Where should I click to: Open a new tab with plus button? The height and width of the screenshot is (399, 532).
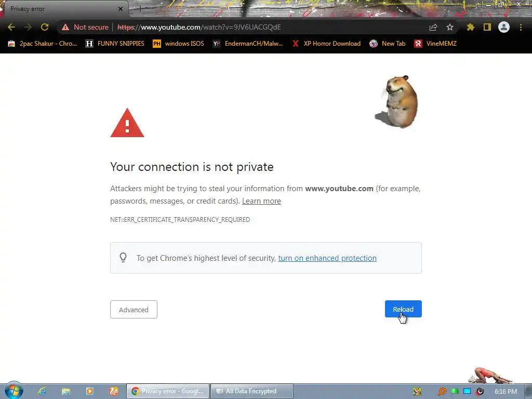coord(139,9)
